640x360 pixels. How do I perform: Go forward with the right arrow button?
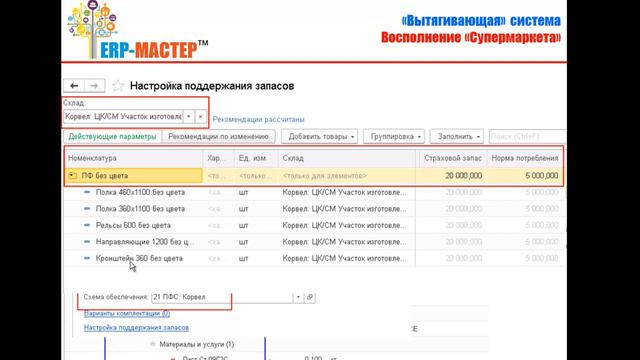click(x=94, y=86)
